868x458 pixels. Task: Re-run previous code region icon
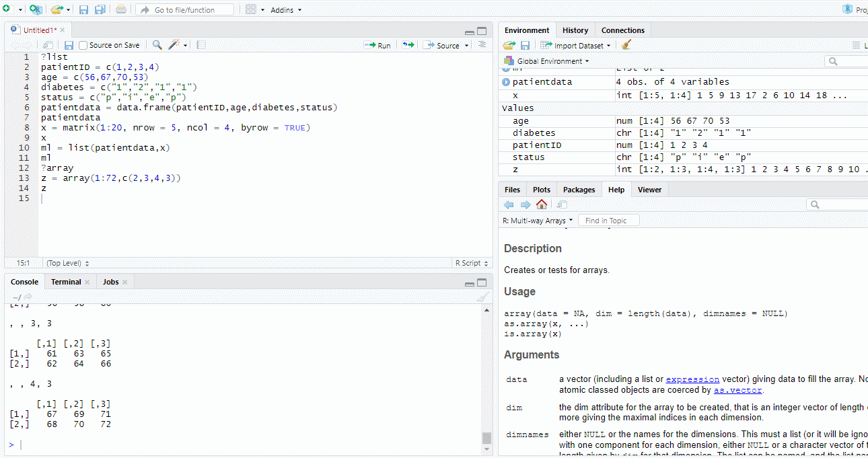click(x=408, y=45)
